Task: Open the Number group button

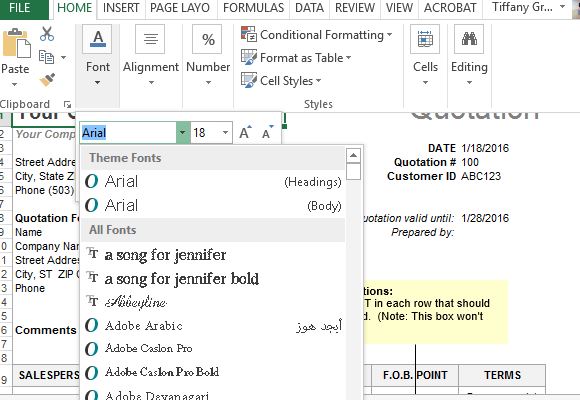Action: click(208, 56)
